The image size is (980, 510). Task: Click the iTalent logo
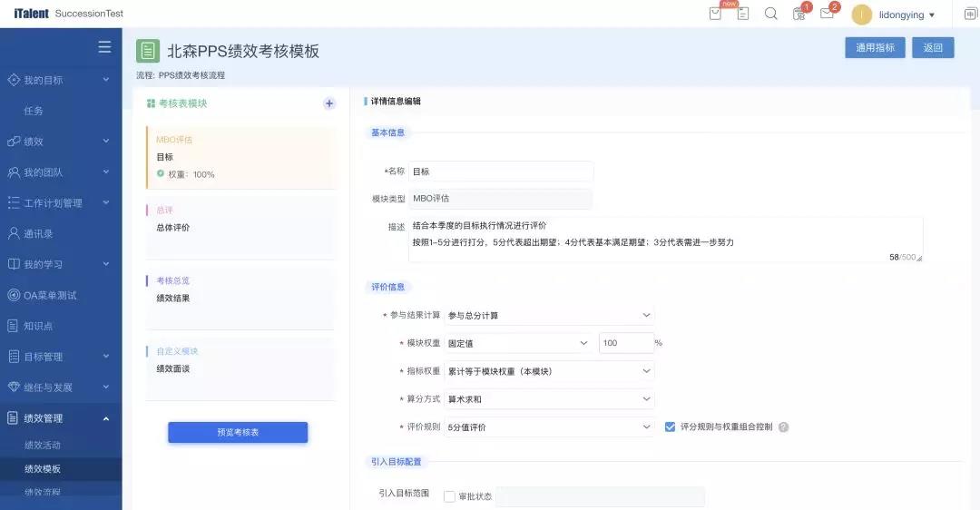click(x=31, y=13)
